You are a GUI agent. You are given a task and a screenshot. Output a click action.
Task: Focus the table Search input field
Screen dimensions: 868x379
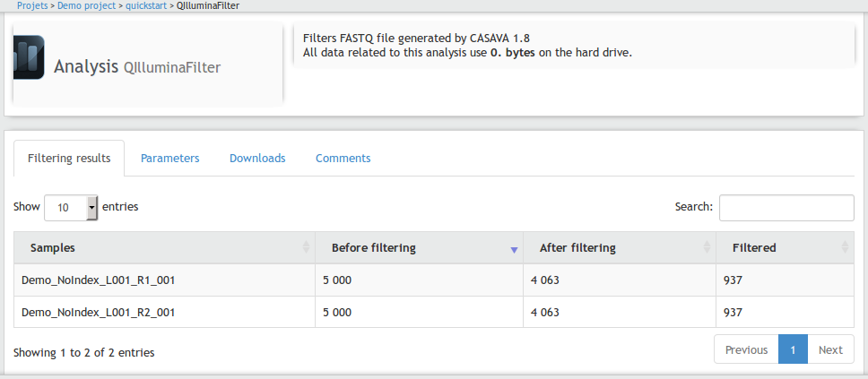coord(786,207)
